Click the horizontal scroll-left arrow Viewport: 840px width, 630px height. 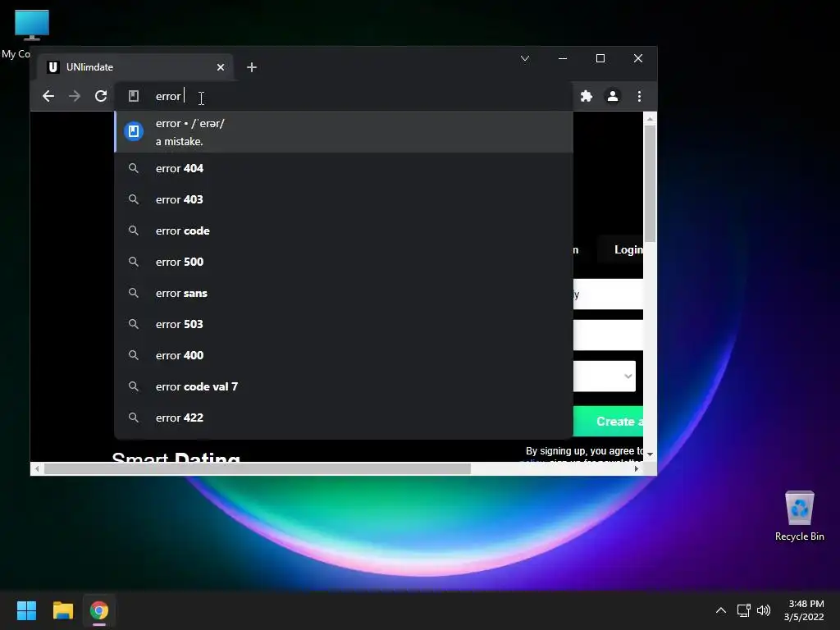36,468
